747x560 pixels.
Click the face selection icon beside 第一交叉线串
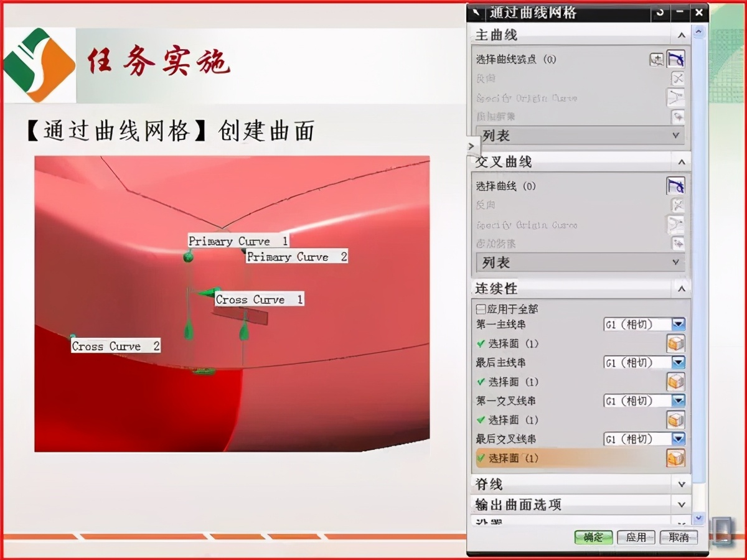[x=675, y=419]
